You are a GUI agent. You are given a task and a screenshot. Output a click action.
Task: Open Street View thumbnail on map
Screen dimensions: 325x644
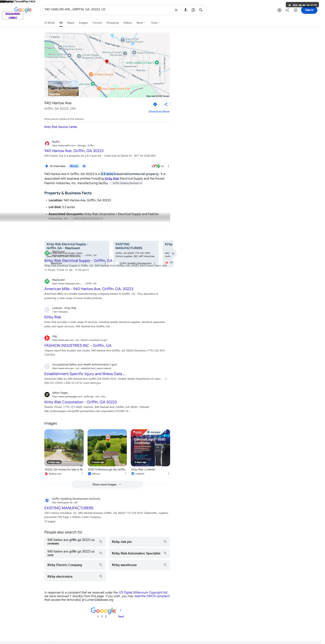point(63,89)
